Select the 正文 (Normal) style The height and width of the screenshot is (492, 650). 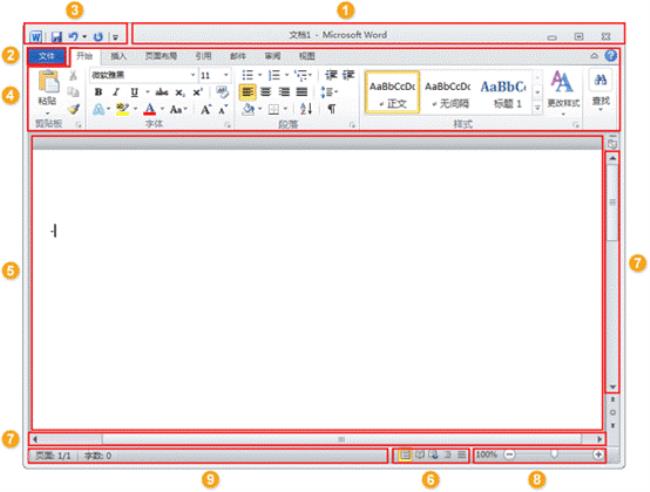coord(392,92)
